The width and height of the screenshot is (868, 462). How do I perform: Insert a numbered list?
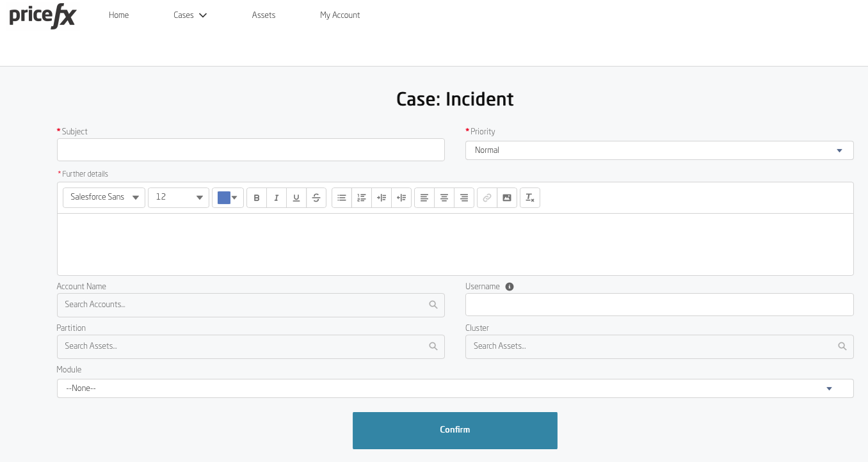[x=362, y=198]
